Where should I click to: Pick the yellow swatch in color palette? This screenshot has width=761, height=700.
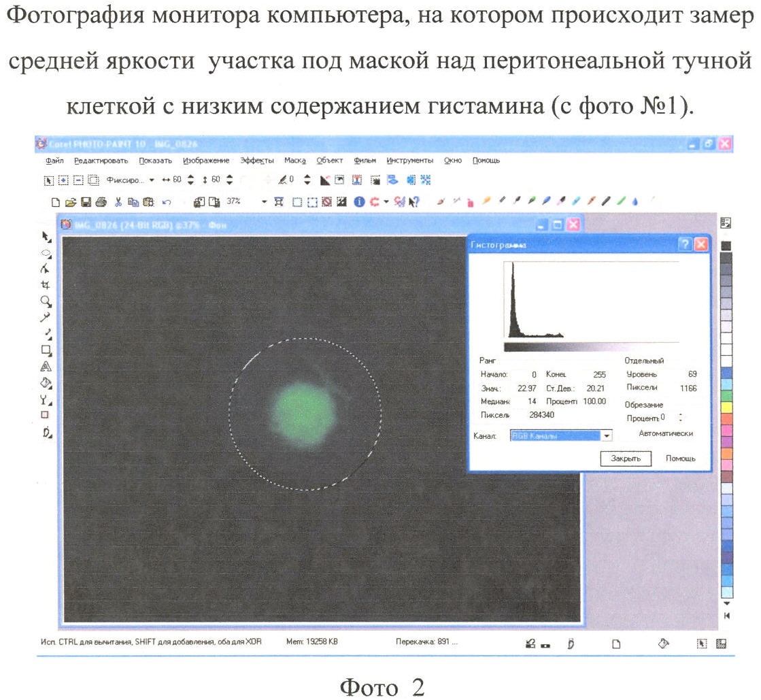point(726,407)
